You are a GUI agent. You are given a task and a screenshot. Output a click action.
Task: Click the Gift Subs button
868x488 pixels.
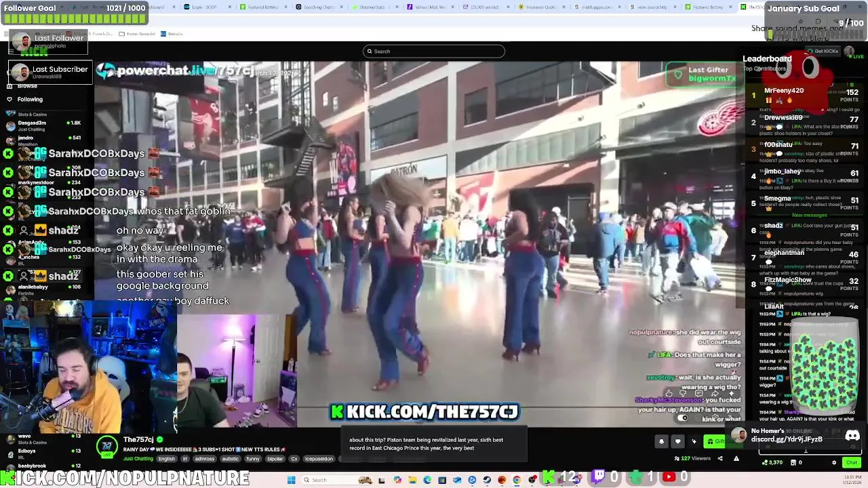[723, 441]
